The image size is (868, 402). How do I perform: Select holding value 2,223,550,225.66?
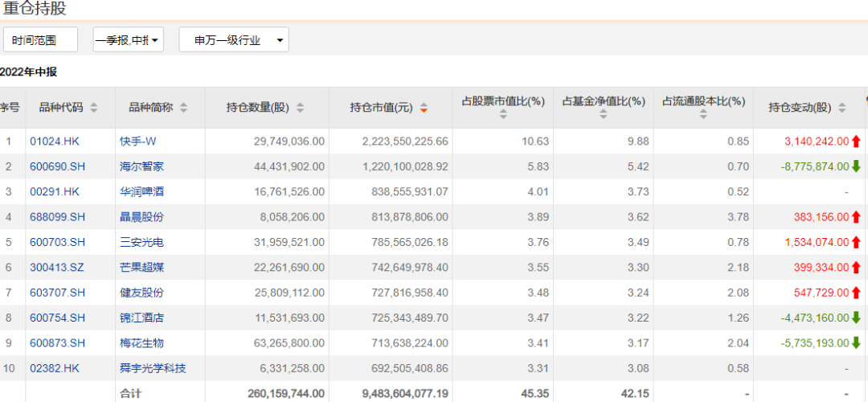405,142
